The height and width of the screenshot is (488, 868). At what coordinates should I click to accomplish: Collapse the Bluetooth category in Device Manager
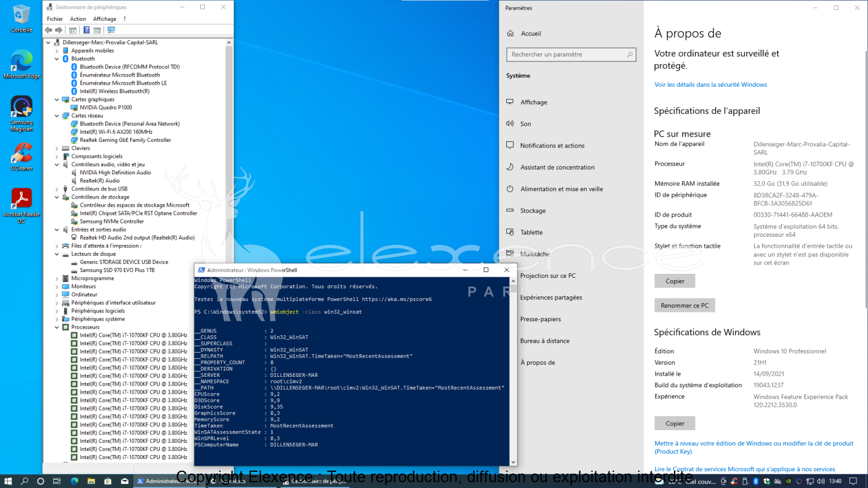tap(57, 58)
